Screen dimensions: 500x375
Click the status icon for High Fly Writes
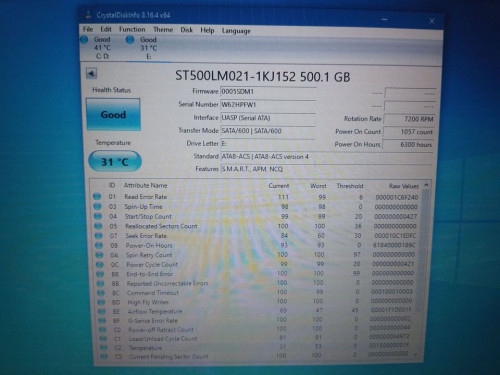point(101,302)
